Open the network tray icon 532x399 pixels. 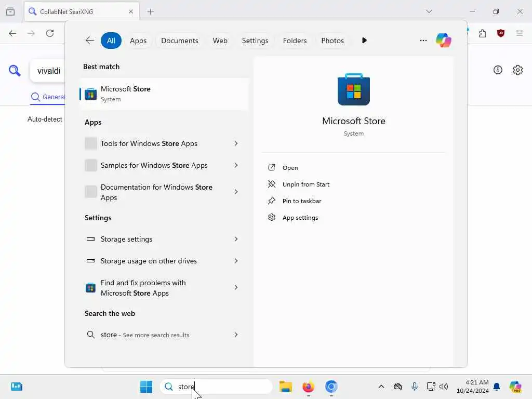pyautogui.click(x=431, y=387)
